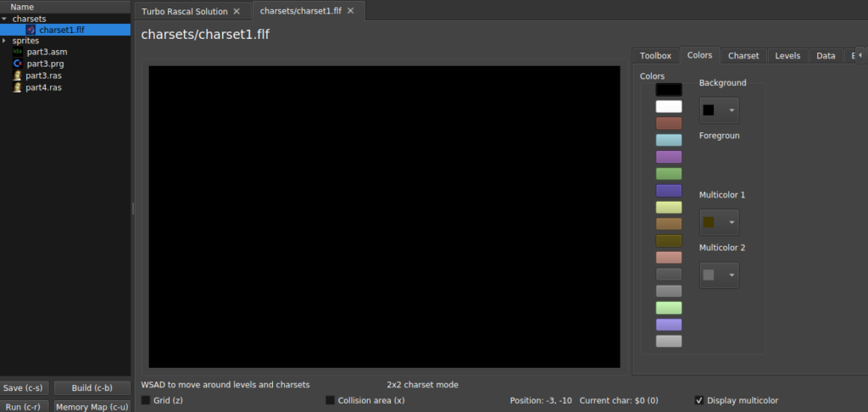868x412 pixels.
Task: Switch to the Colors tab
Action: (699, 55)
